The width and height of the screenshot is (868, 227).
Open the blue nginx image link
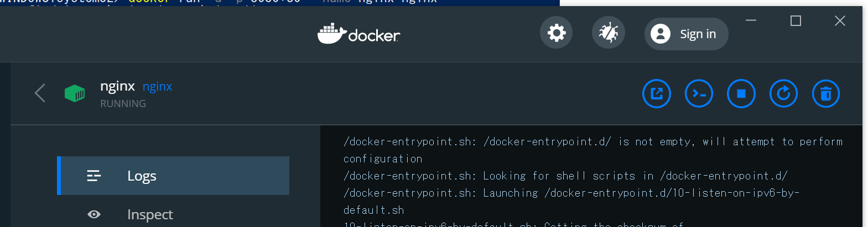[157, 87]
